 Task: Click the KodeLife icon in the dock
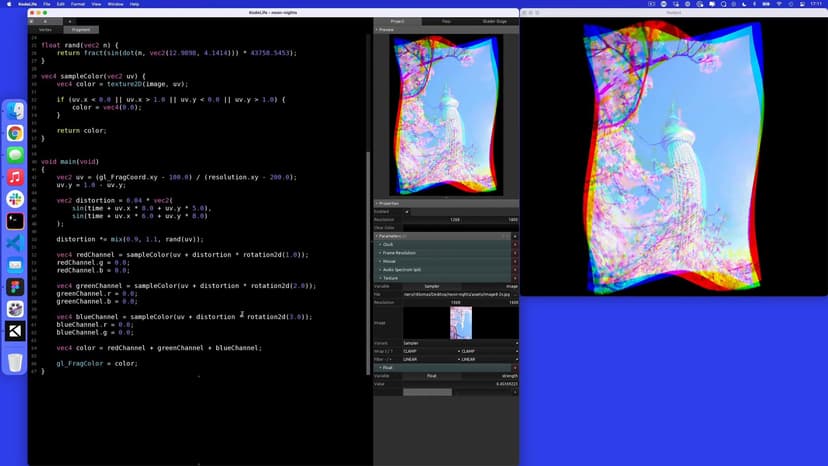pos(15,331)
